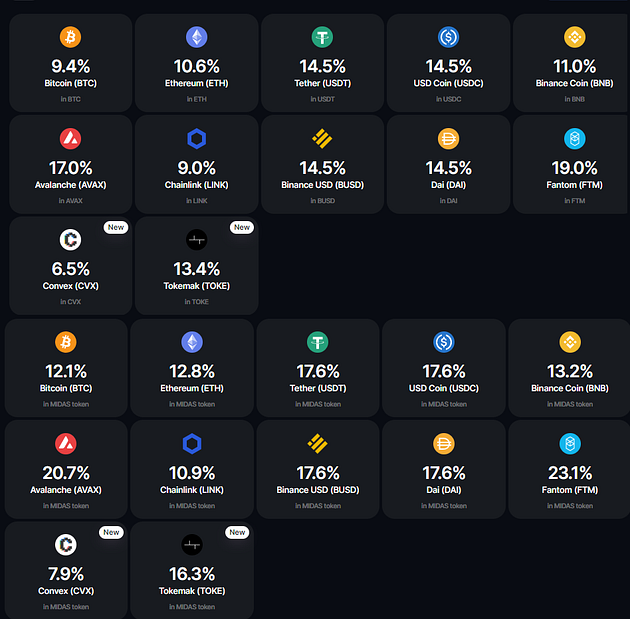The image size is (630, 619).
Task: Click the Fantom icon on the 23.1% card
Action: click(x=570, y=443)
